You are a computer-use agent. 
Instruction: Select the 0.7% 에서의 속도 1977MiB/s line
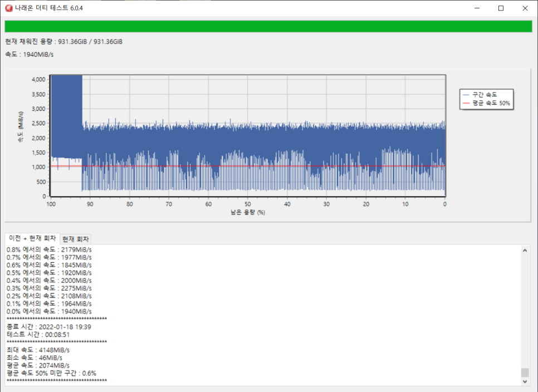pyautogui.click(x=49, y=257)
